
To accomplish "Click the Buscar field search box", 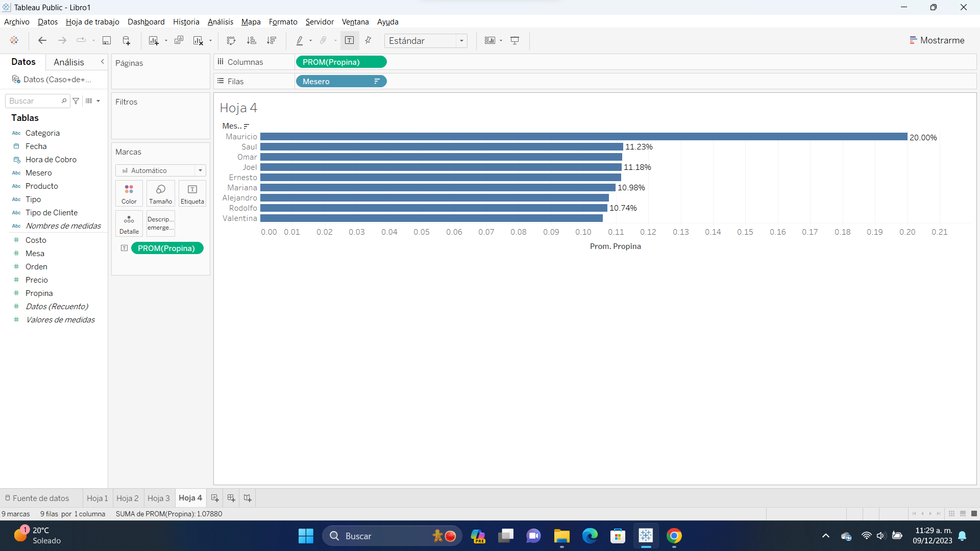I will coord(34,101).
